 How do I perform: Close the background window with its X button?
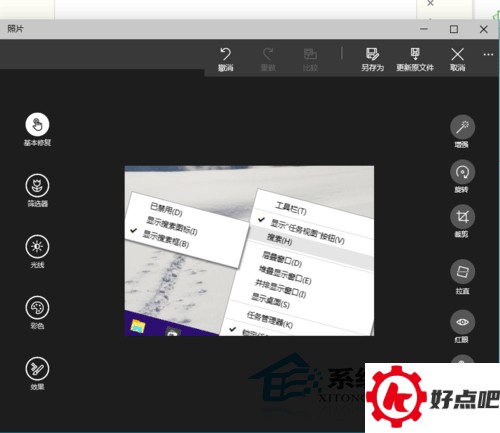coord(430,3)
